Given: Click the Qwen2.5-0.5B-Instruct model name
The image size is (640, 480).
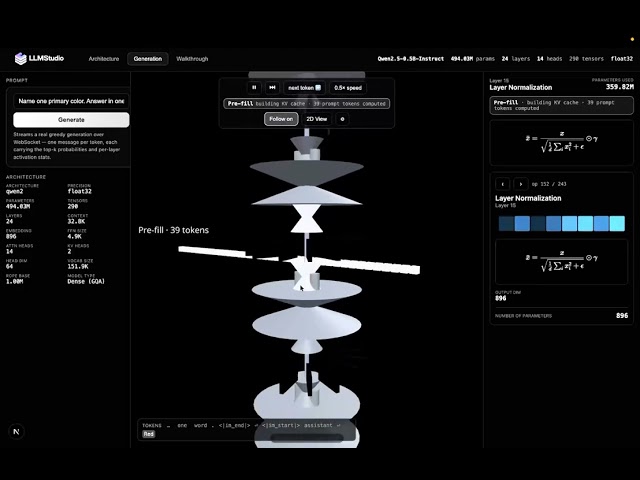Looking at the screenshot, I should tap(411, 59).
